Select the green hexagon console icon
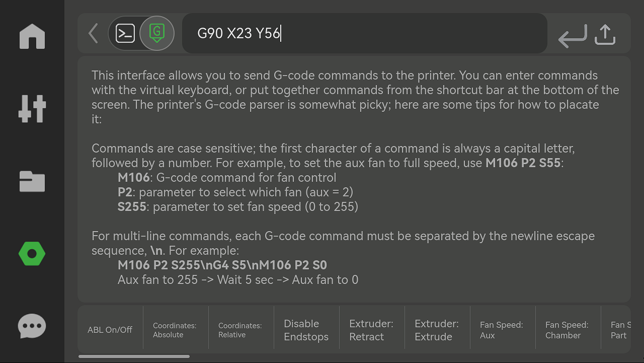 point(32,253)
